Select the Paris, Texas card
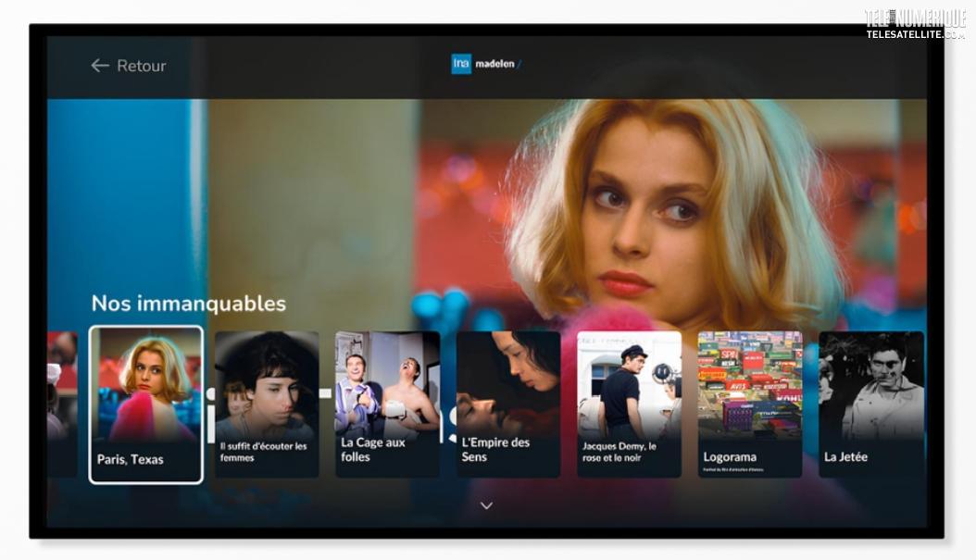Screen dimensions: 976x560 (x=146, y=404)
